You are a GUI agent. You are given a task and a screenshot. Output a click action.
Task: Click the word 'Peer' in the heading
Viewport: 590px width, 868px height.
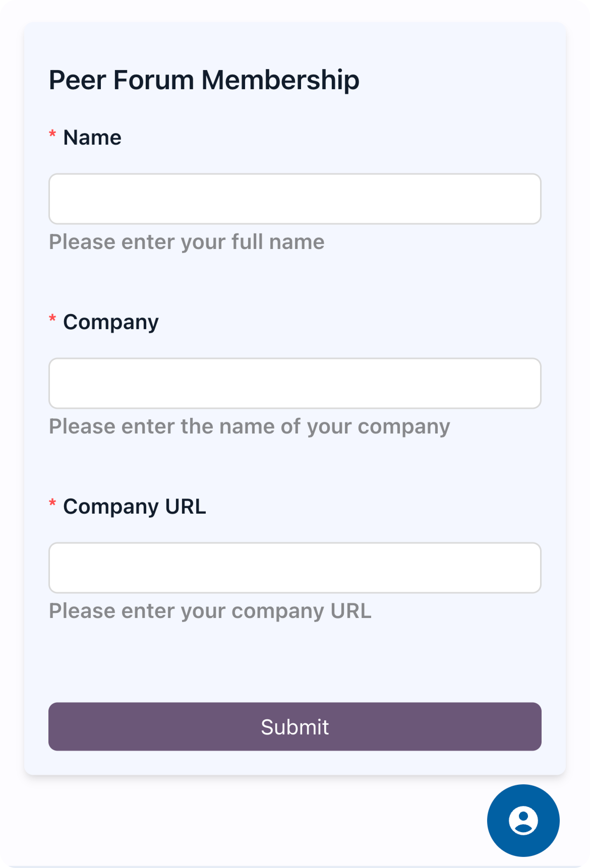[x=77, y=80]
